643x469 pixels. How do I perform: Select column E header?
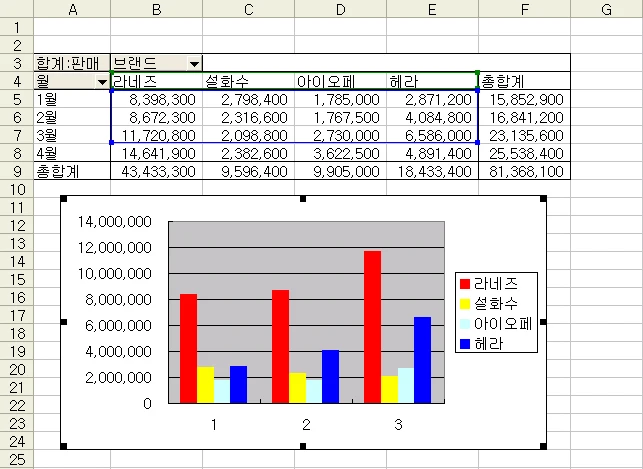coord(432,9)
